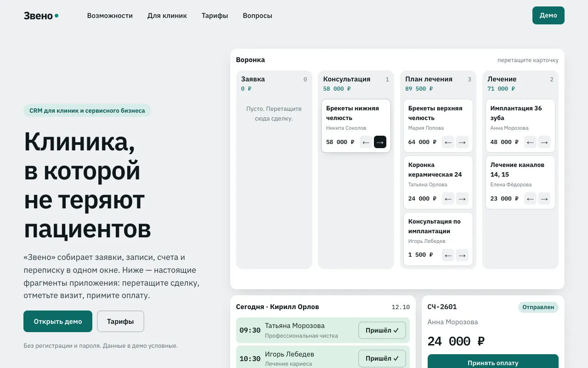Image resolution: width=588 pixels, height=368 pixels.
Task: Click right arrow on Брекеты верхняя челюсть card
Action: (462, 142)
